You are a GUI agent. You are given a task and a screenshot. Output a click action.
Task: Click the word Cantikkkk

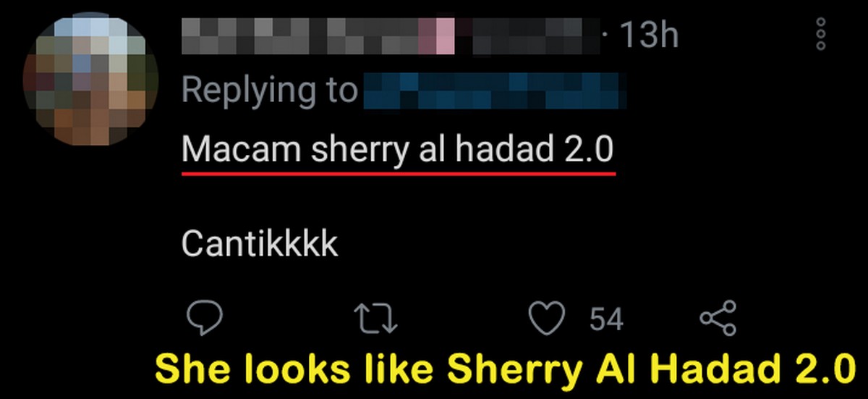[x=260, y=244]
